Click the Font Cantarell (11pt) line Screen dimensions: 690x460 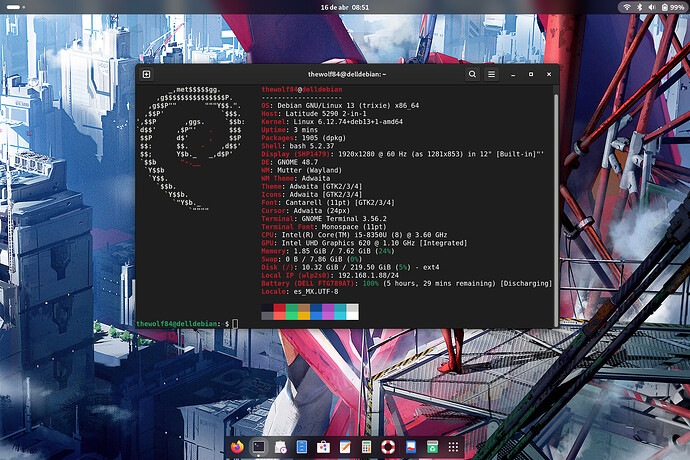pyautogui.click(x=328, y=202)
